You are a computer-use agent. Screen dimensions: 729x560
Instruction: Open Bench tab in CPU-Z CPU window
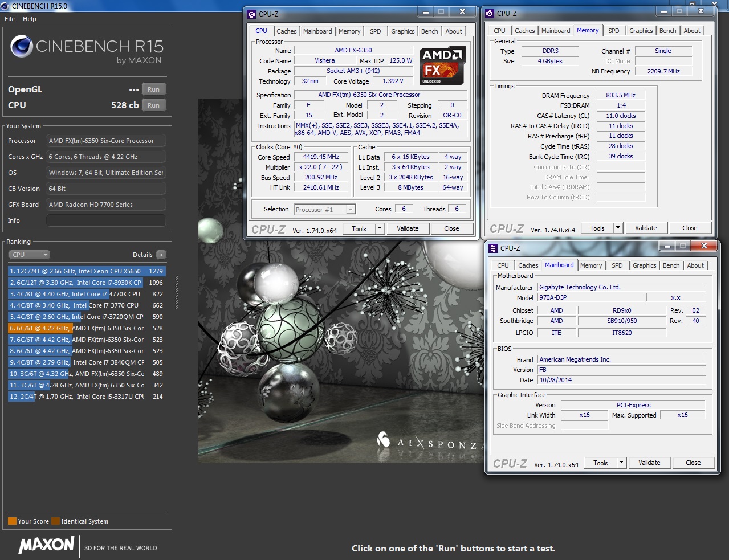point(430,31)
